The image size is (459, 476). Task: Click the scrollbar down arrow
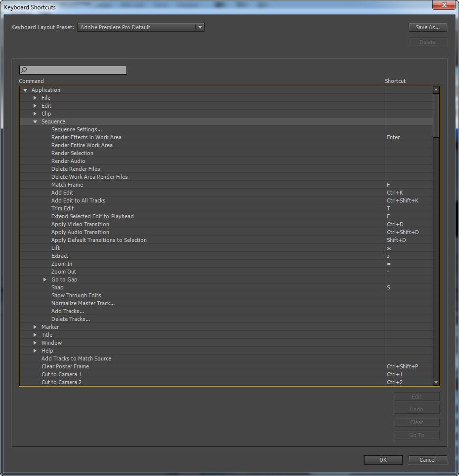point(436,382)
